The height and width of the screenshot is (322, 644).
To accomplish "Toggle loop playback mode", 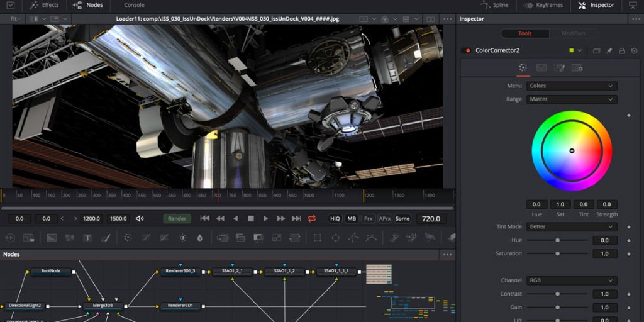I will coord(312,218).
